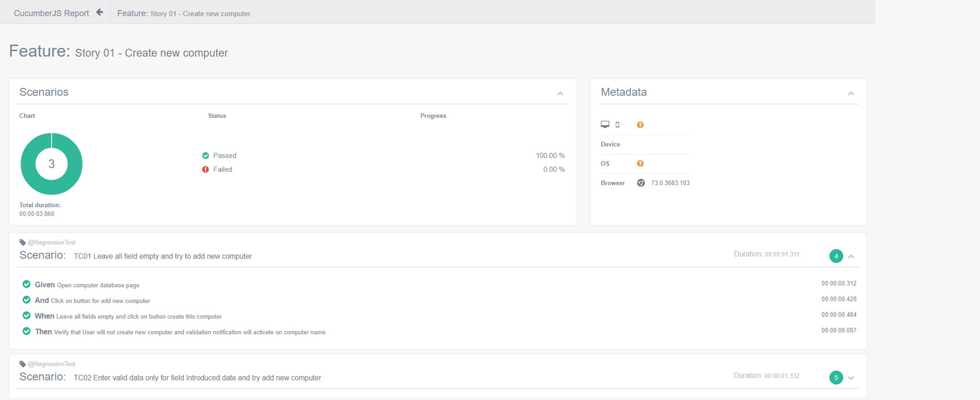Click the back arrow beside CucumberJS Report
Image resolution: width=980 pixels, height=400 pixels.
pos(99,13)
